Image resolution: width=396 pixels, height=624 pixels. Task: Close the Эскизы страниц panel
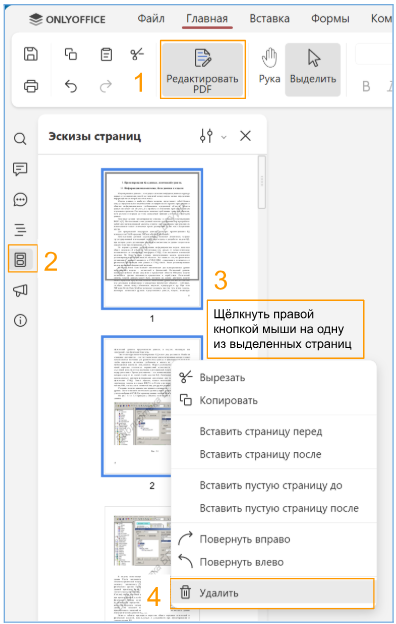click(246, 136)
